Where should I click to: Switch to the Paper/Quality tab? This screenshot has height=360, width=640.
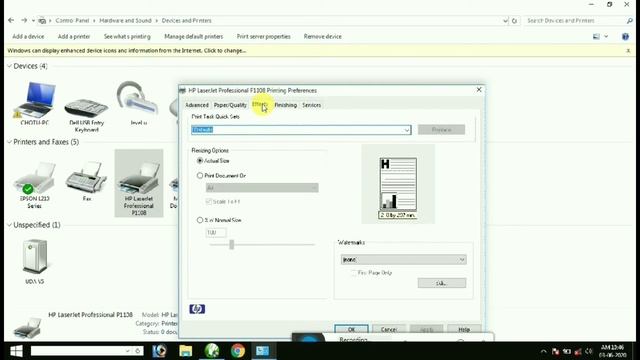pos(230,105)
